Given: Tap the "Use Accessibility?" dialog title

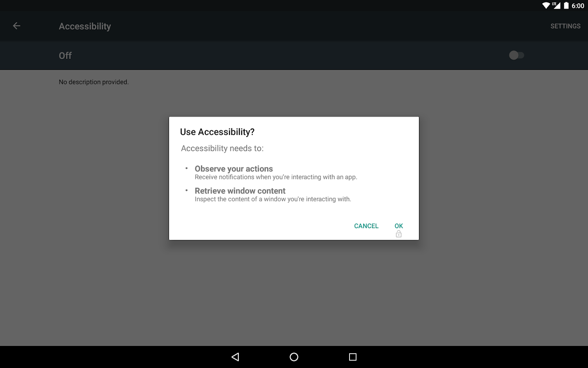Looking at the screenshot, I should [x=217, y=132].
